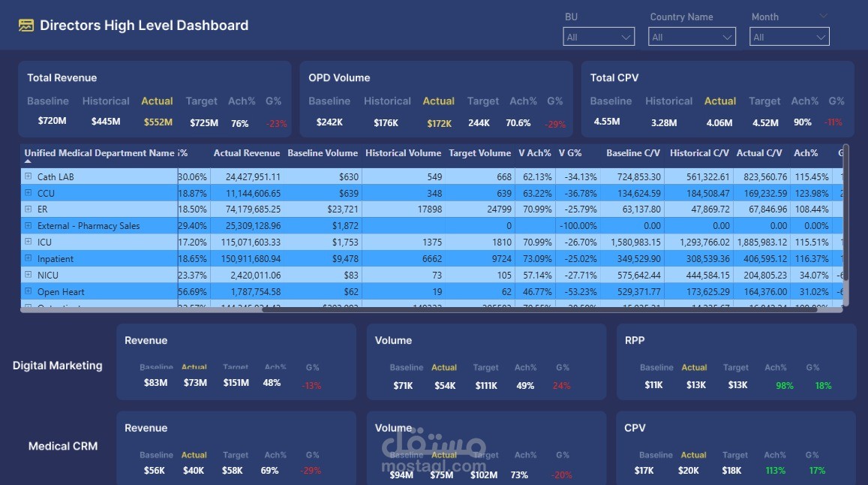The height and width of the screenshot is (485, 868).
Task: Open the BU filter dropdown
Action: [598, 35]
